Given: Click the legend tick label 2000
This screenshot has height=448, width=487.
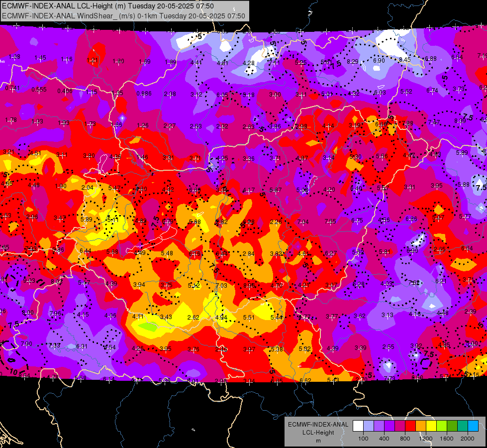Looking at the screenshot, I should (x=468, y=439).
